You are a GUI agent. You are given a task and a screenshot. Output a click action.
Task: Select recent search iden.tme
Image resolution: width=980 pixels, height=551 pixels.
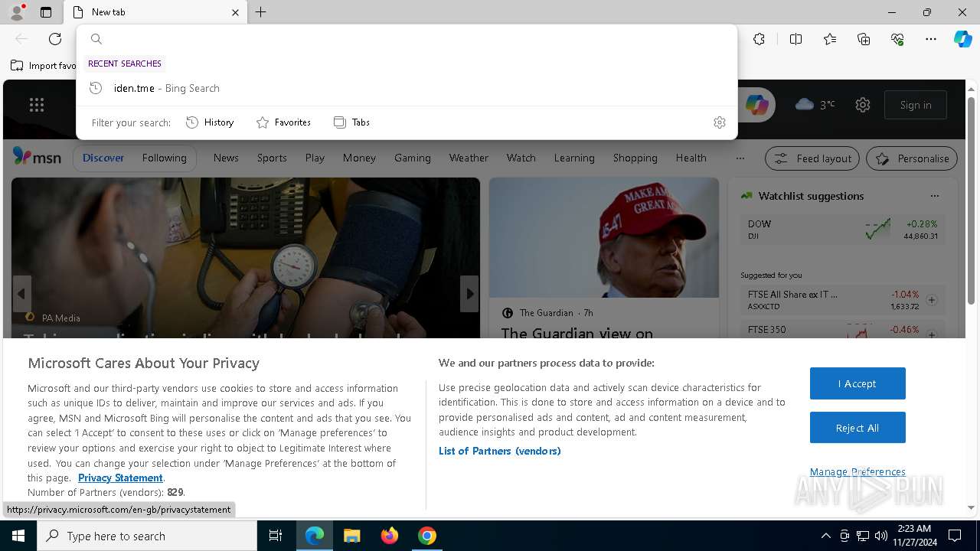(x=407, y=88)
